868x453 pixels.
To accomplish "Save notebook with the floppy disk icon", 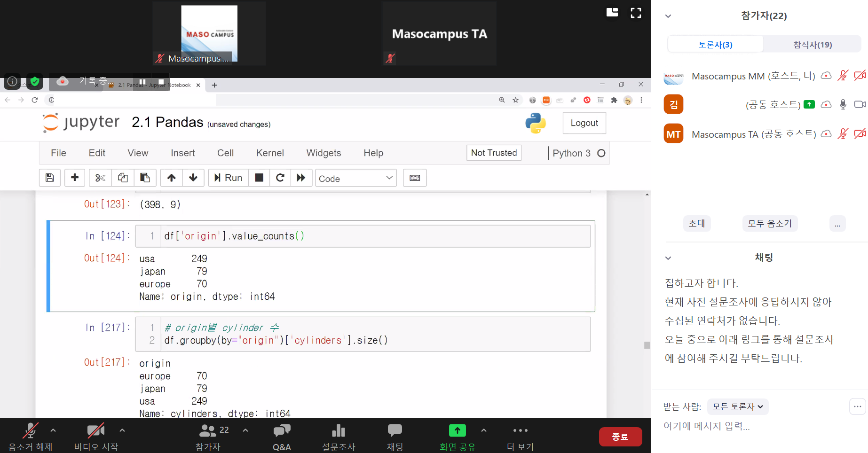I will coord(50,178).
